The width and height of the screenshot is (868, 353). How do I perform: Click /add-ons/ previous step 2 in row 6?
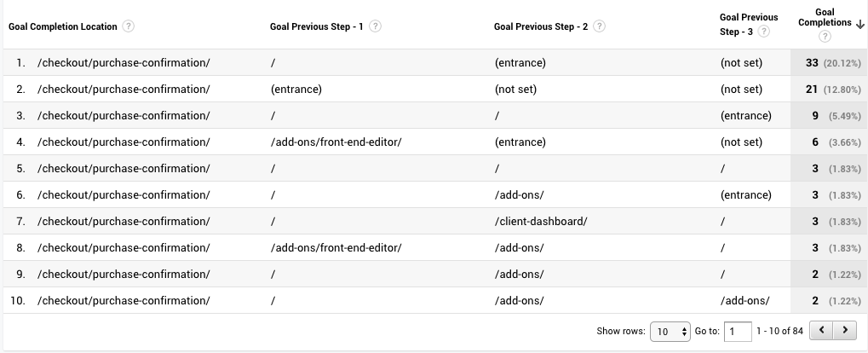pos(518,195)
